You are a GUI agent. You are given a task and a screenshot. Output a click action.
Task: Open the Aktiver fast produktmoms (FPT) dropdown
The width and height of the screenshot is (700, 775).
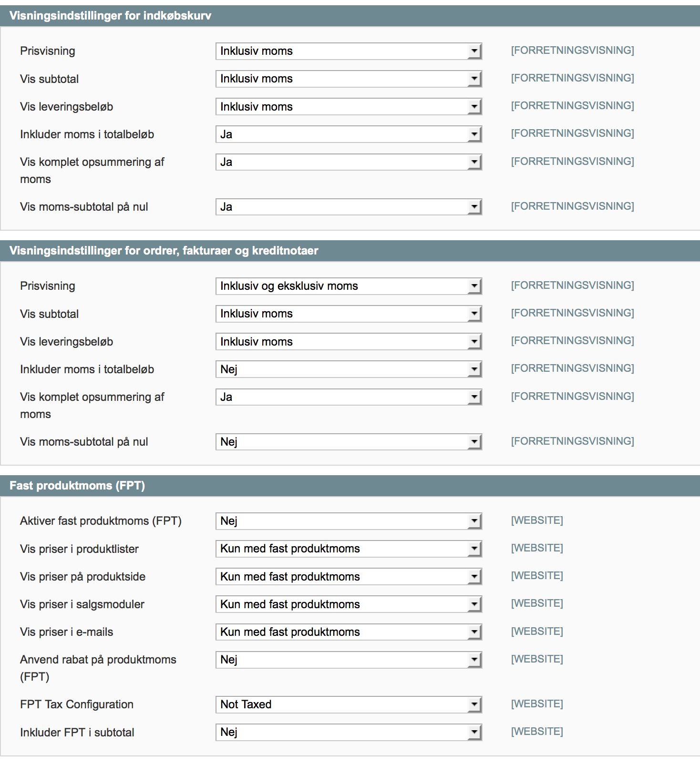(349, 521)
